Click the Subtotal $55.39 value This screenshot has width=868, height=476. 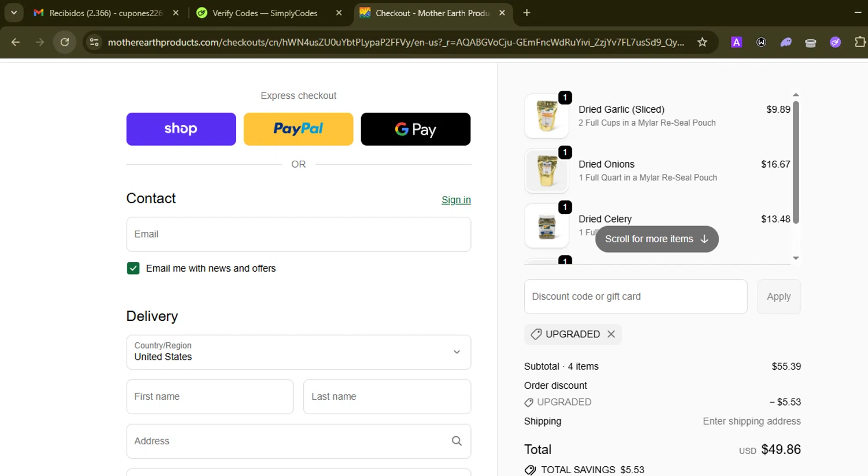coord(786,366)
